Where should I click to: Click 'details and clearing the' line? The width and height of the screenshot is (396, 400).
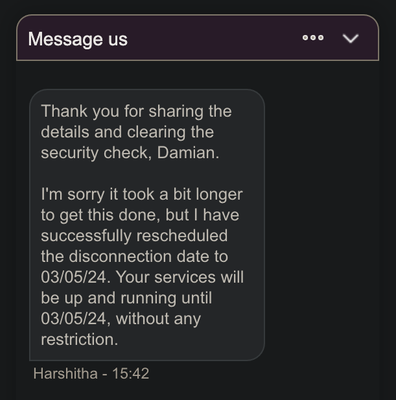tap(127, 132)
